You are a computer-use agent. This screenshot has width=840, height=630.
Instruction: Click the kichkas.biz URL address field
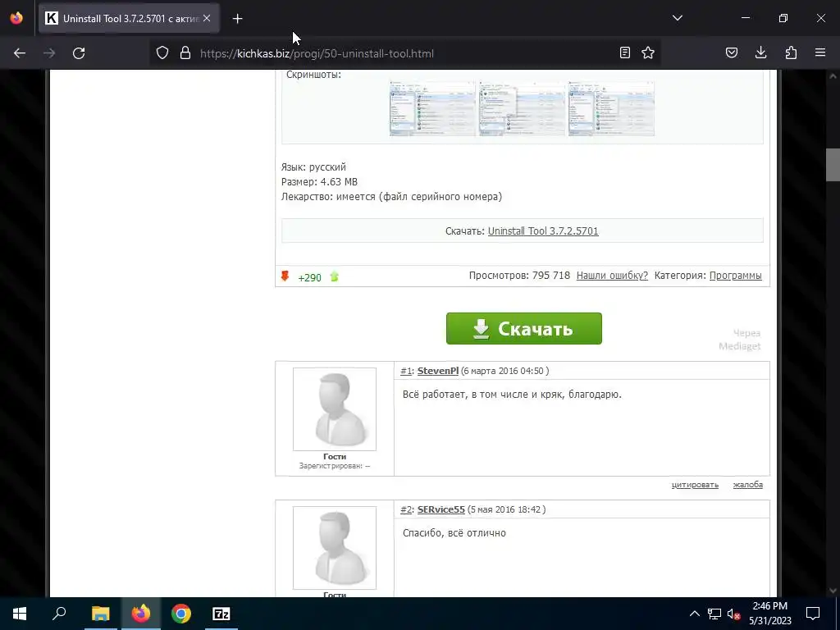(407, 53)
